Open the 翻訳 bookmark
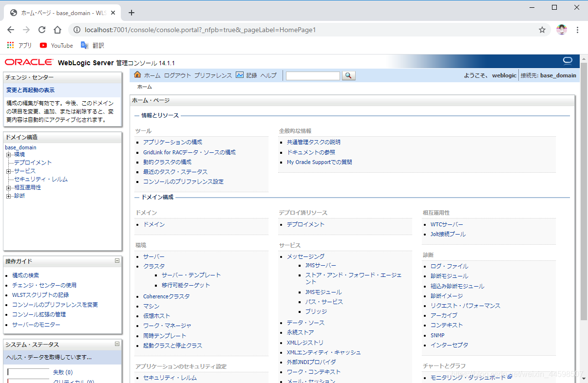The height and width of the screenshot is (383, 588). click(93, 45)
